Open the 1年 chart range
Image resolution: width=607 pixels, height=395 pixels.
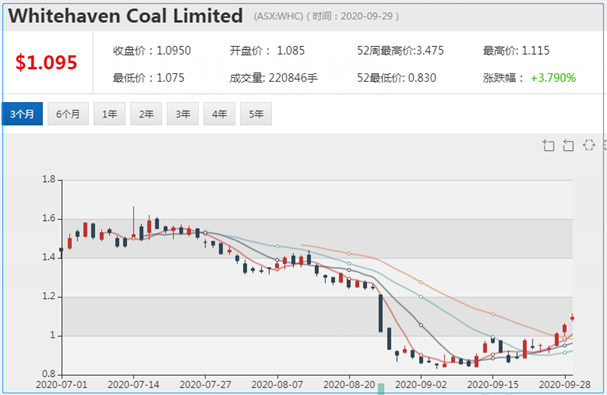[110, 114]
